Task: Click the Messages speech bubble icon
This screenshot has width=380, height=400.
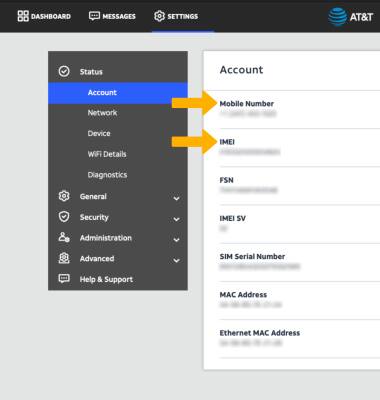Action: 94,16
